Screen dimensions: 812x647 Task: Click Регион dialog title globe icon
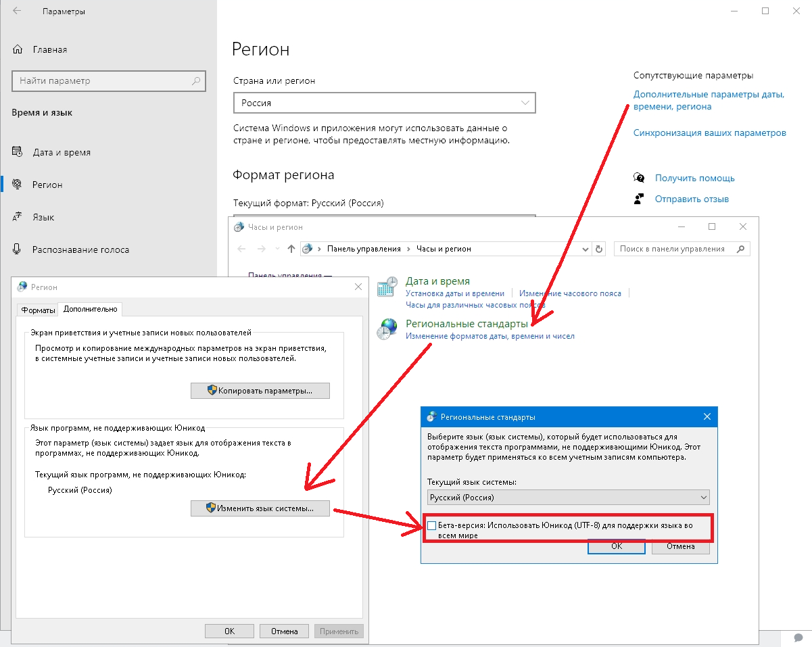coord(22,287)
